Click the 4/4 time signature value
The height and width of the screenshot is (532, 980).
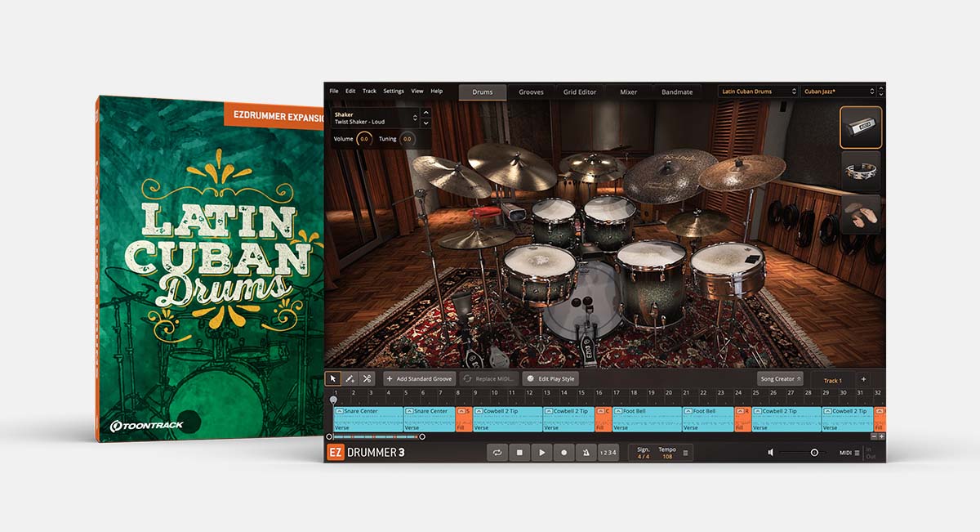(x=644, y=457)
